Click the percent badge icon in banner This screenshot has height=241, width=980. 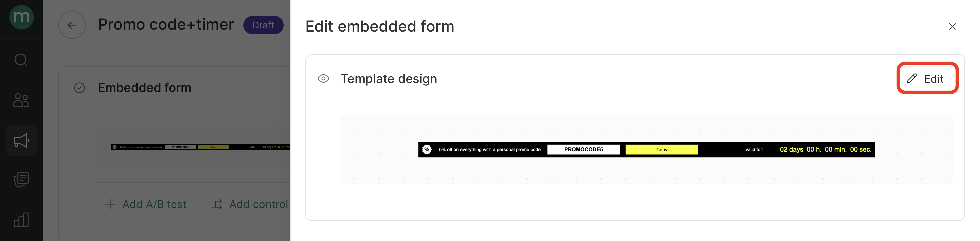(x=427, y=150)
